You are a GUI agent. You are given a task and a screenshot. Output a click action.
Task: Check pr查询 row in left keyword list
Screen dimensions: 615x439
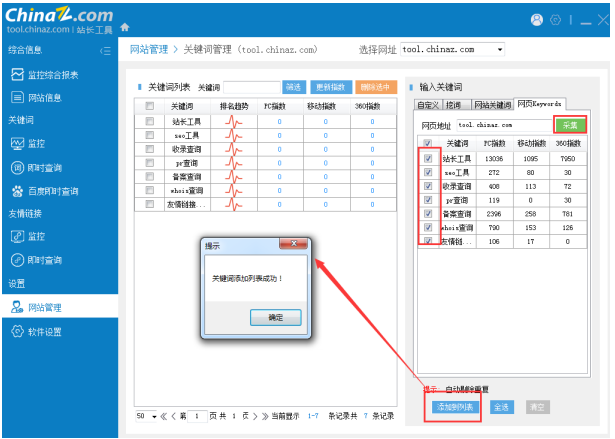pos(149,162)
